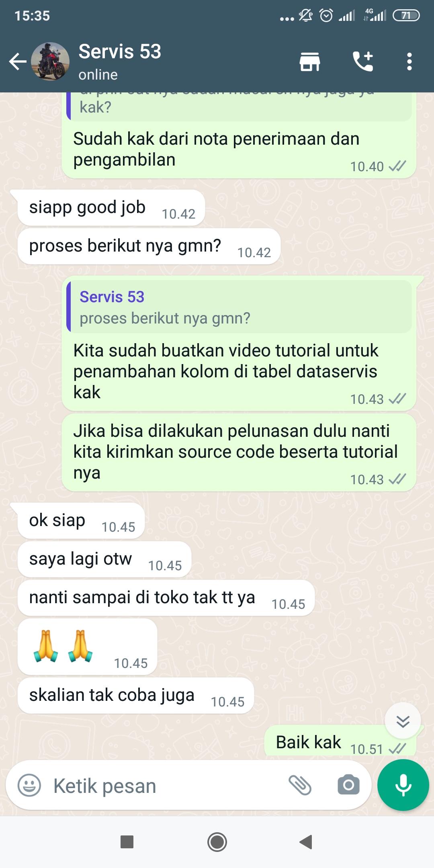
Task: Select the "siapp good job" message
Action: (x=111, y=208)
